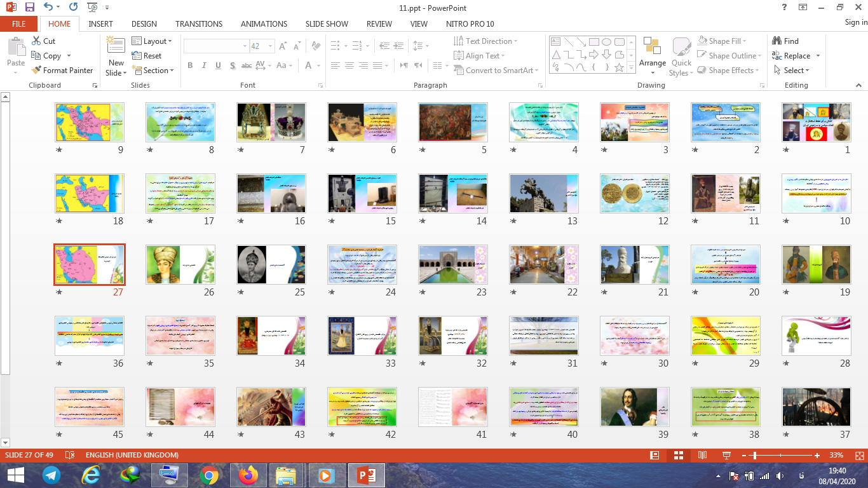Click the Save icon in quick access toolbar
The image size is (868, 488).
pyautogui.click(x=30, y=8)
